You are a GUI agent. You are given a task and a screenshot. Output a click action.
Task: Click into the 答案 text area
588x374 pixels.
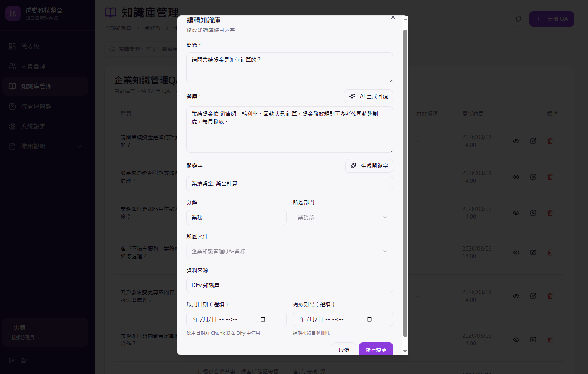tap(290, 130)
